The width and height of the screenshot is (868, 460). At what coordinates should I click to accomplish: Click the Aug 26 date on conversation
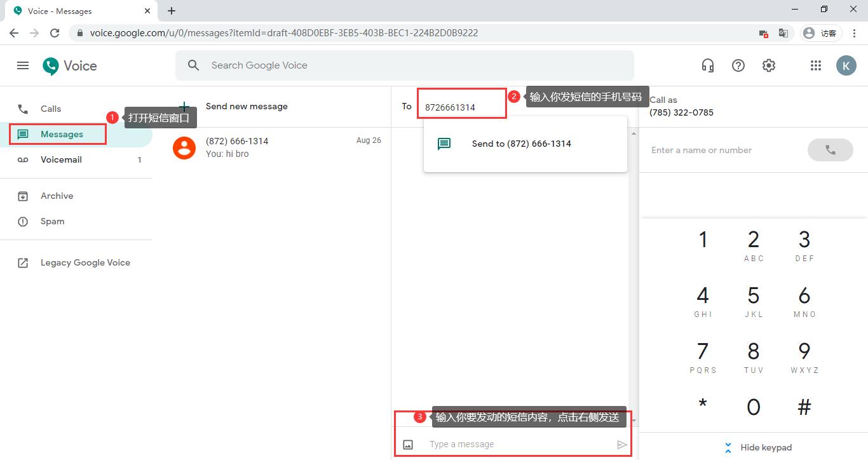pyautogui.click(x=369, y=140)
